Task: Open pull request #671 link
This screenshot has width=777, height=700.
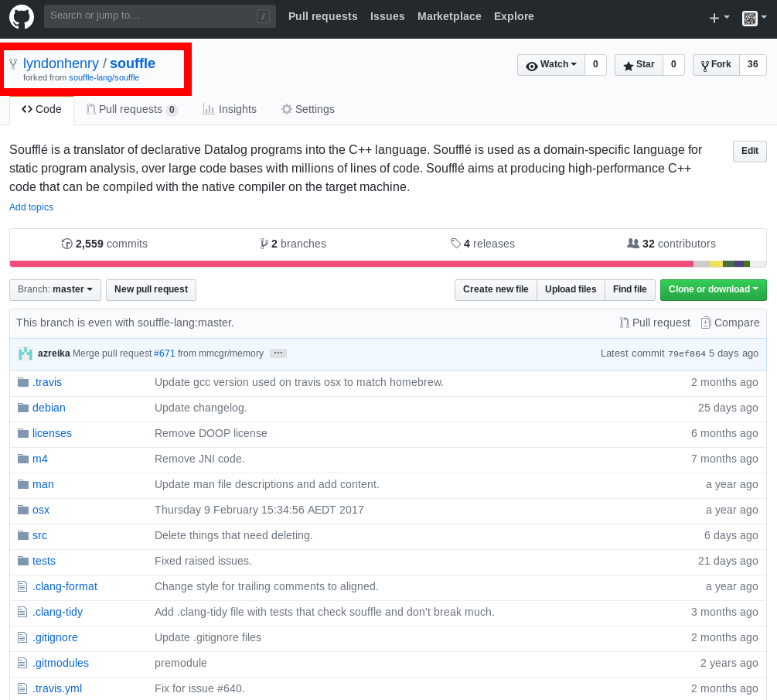Action: click(x=165, y=353)
